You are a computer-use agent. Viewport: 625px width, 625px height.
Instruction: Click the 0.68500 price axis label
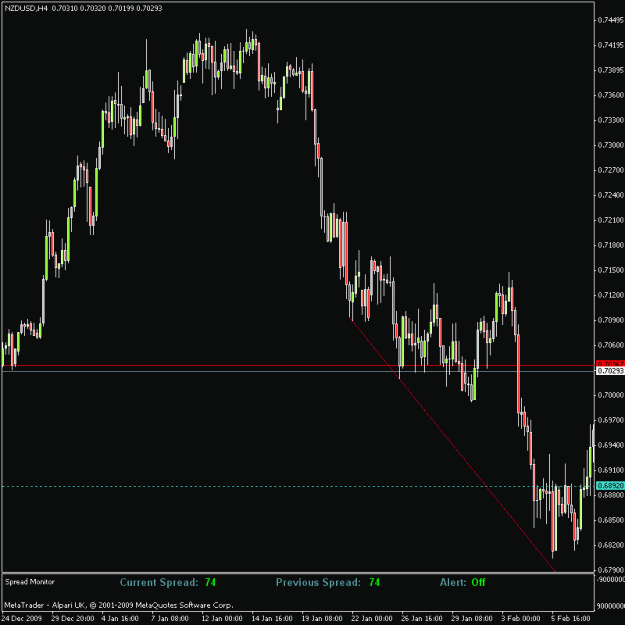pos(610,520)
